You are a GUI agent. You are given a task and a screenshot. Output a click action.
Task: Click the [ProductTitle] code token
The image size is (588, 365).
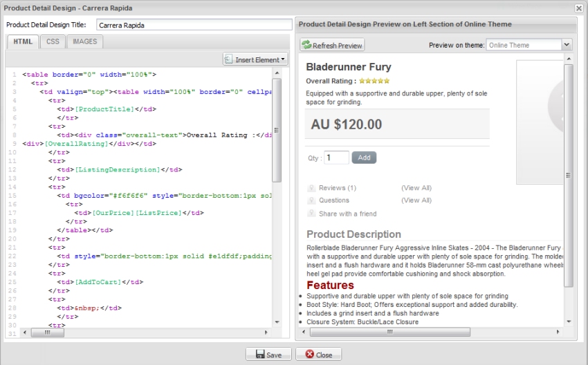(104, 109)
